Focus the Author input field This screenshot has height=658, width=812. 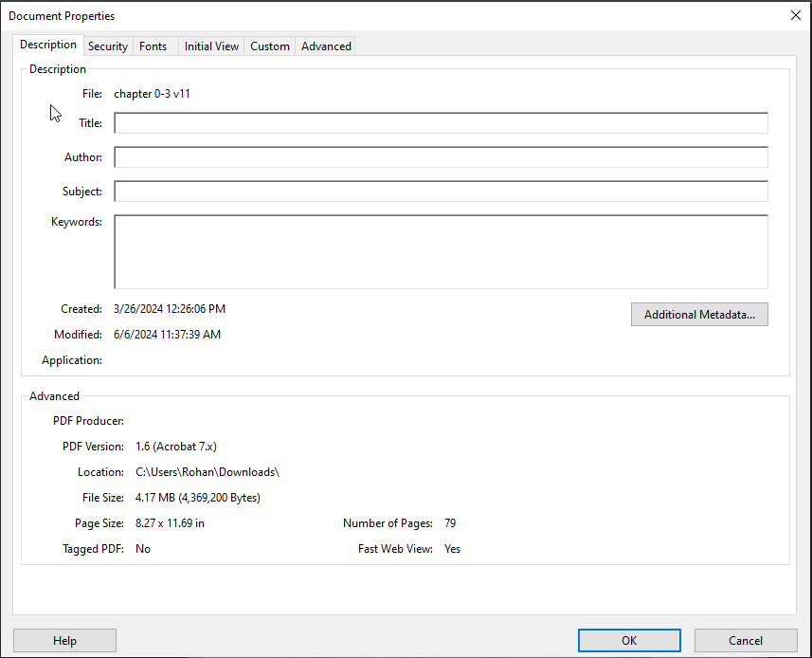point(441,157)
